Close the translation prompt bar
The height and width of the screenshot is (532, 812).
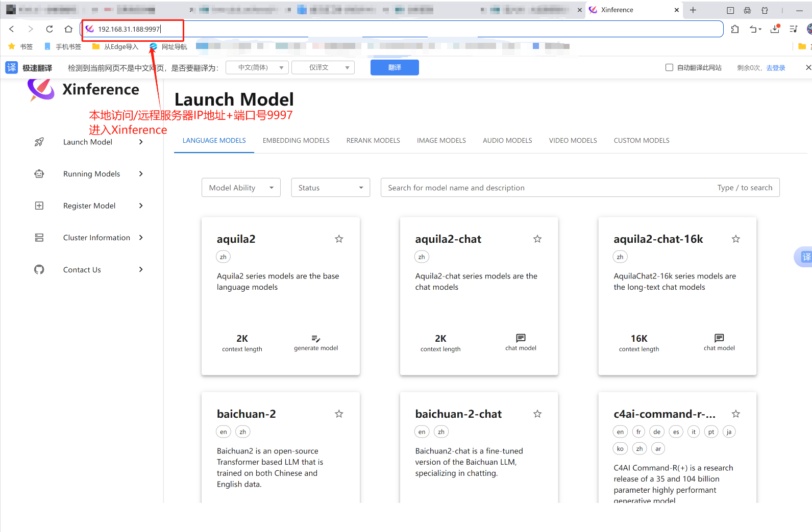point(808,67)
